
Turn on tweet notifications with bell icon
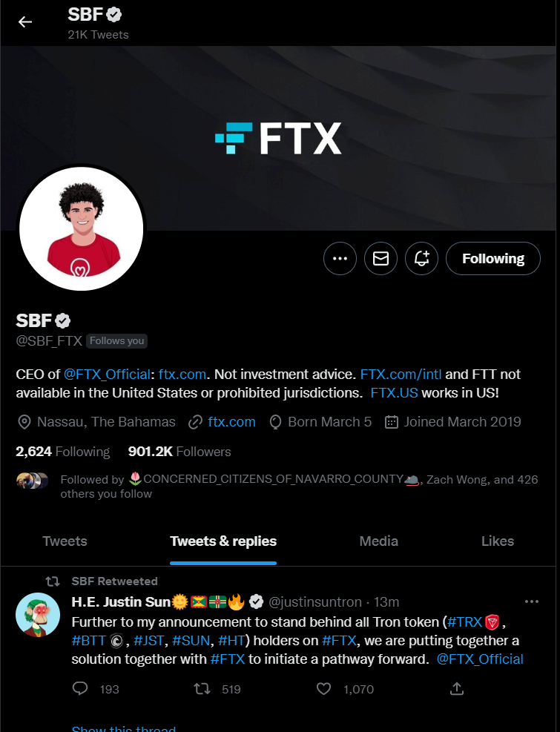421,258
